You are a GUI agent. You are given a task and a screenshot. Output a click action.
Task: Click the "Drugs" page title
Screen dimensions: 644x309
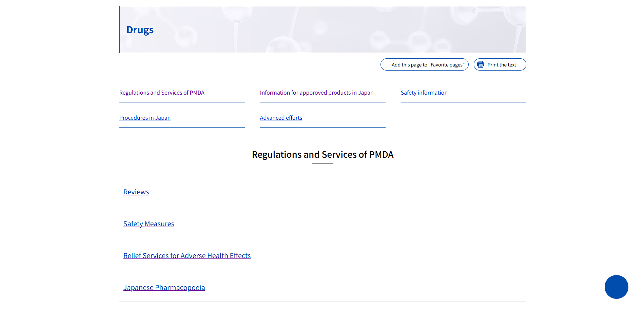click(x=140, y=30)
